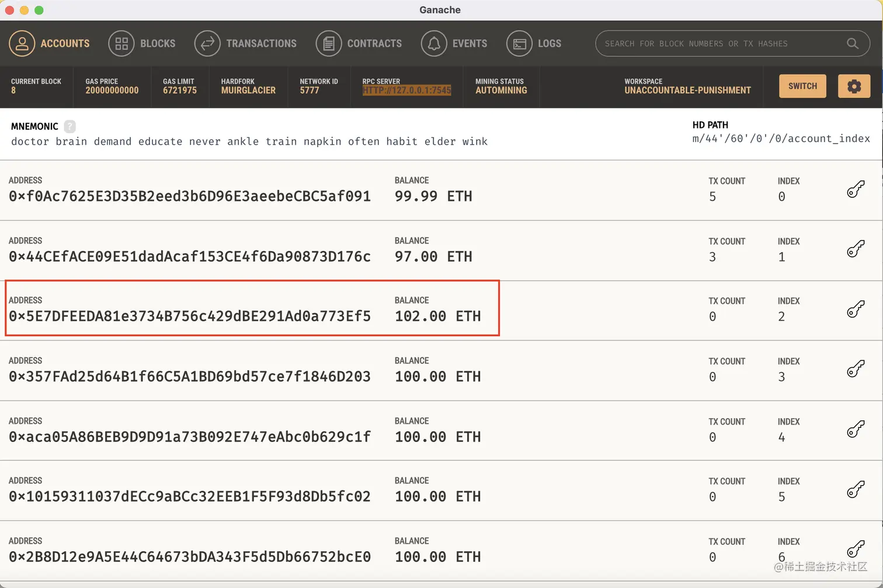Click the TX count 3 of account 1

coord(712,257)
